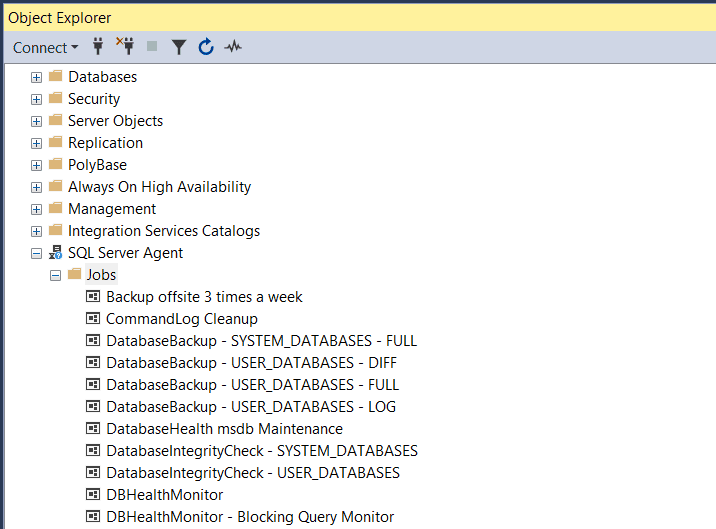Select 'DatabaseIntegrityCheck - USER_DATABASES' job

(x=253, y=473)
